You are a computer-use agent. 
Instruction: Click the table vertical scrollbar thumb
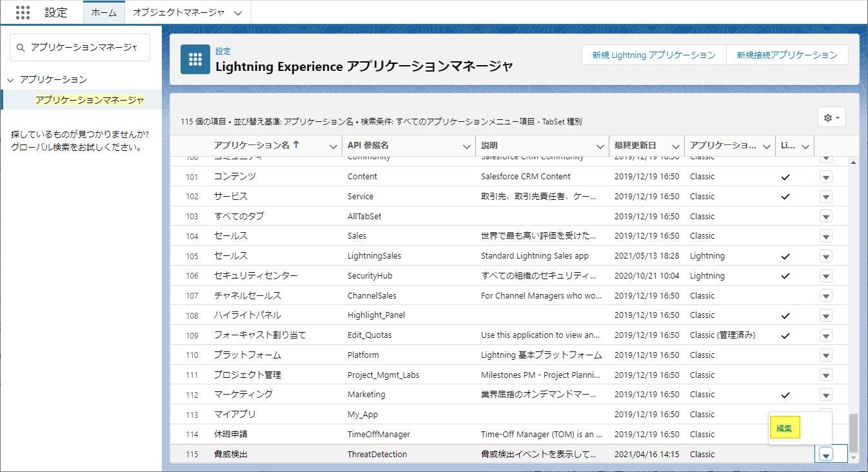coord(853,433)
